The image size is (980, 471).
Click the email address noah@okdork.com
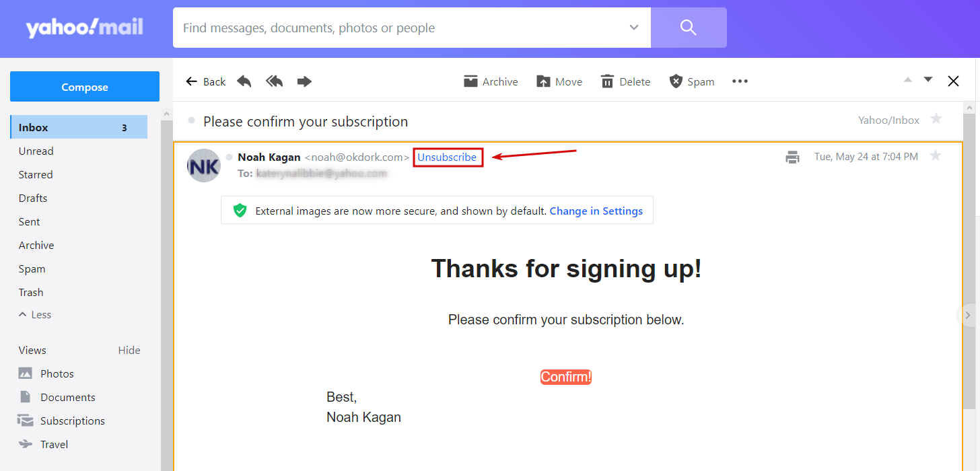pos(357,157)
